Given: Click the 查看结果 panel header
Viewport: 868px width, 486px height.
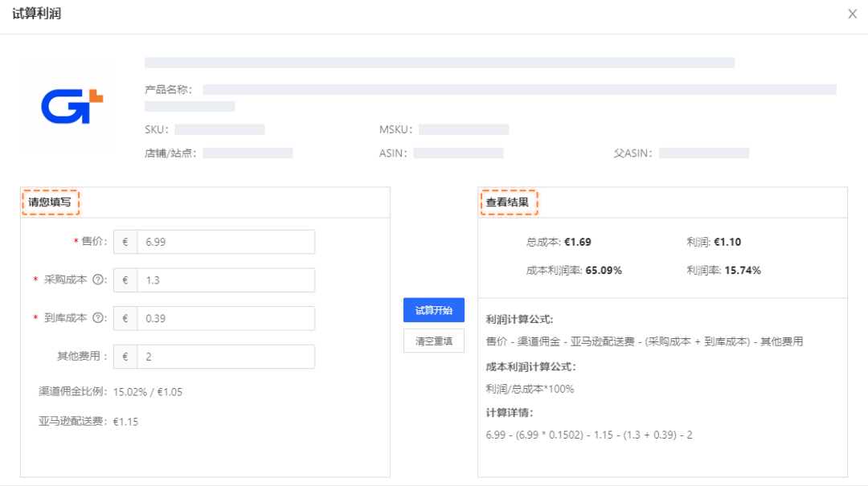Looking at the screenshot, I should pos(509,202).
